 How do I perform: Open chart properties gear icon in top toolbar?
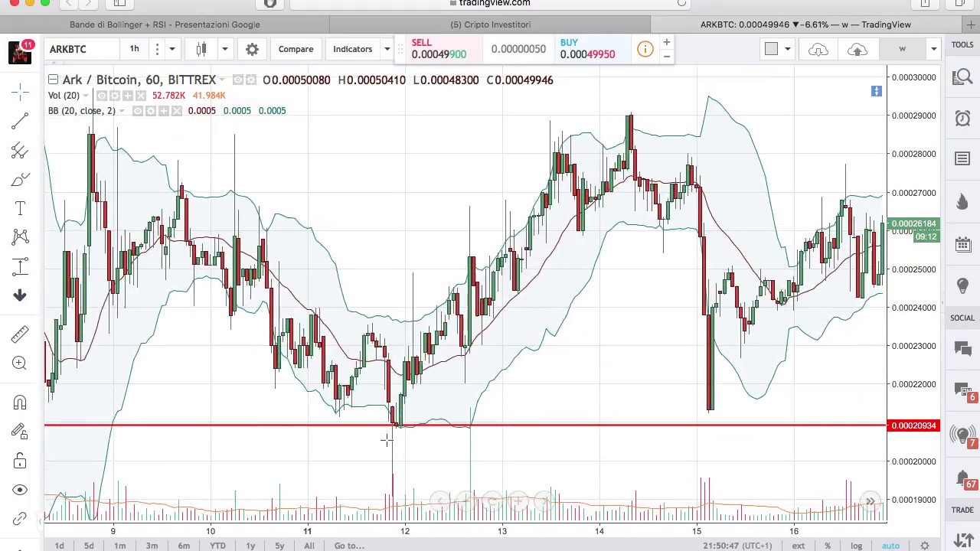pyautogui.click(x=252, y=49)
